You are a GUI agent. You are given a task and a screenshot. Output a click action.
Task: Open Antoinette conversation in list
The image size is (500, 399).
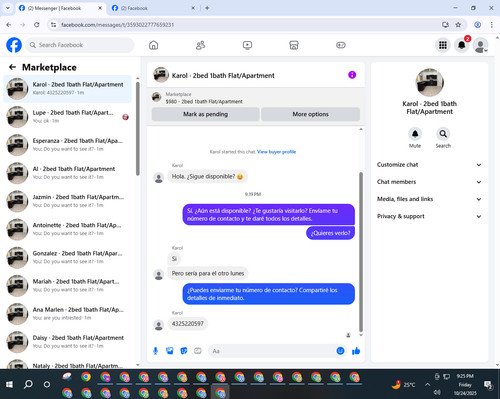click(x=67, y=229)
